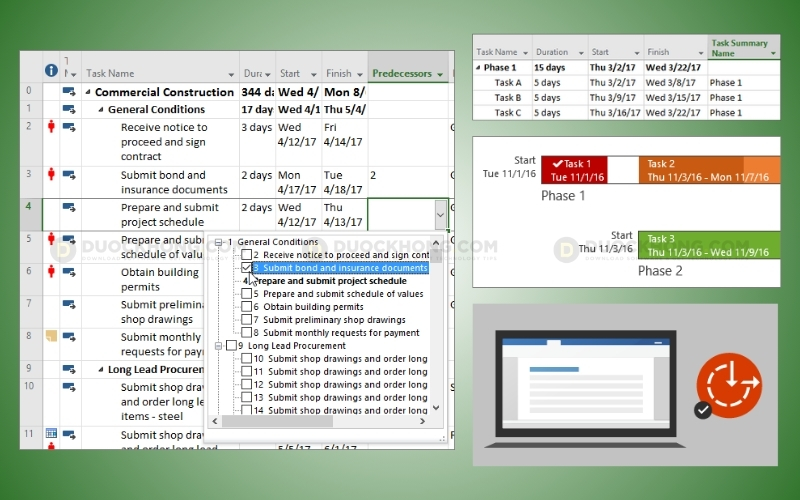This screenshot has height=500, width=800.
Task: Click the blue info indicator column header
Action: tap(51, 71)
